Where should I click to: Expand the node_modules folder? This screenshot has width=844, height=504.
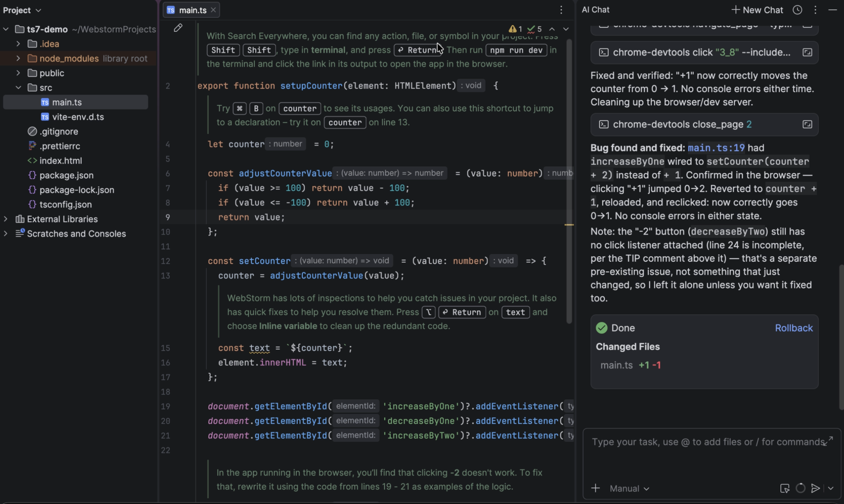[18, 58]
